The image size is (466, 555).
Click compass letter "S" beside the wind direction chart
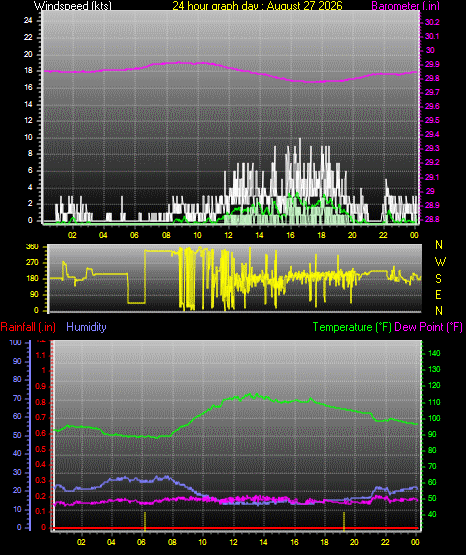tap(438, 279)
